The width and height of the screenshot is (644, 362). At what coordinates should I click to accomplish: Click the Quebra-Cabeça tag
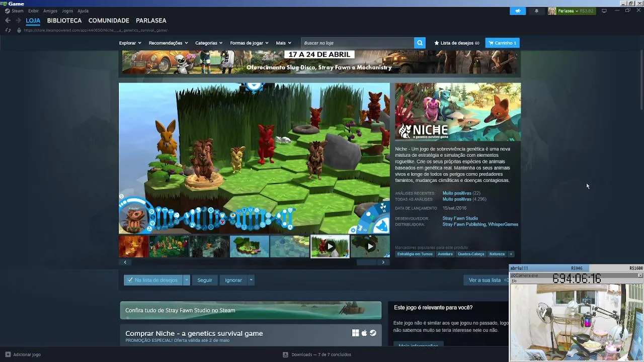[471, 254]
